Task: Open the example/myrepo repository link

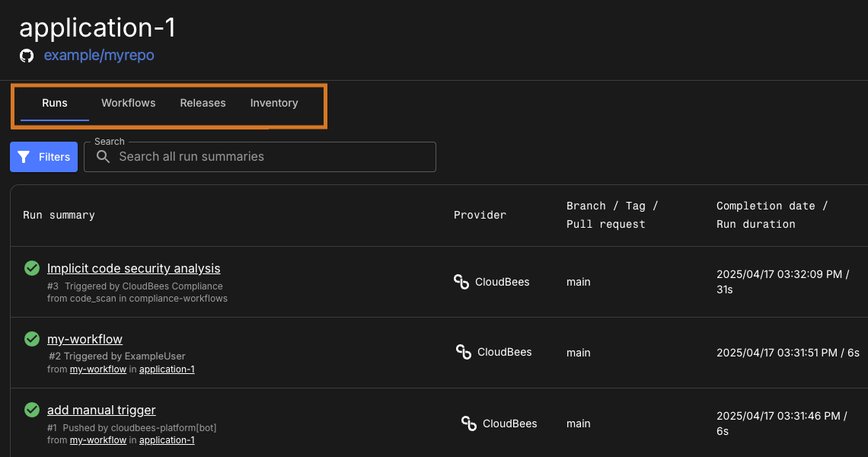Action: click(x=99, y=55)
